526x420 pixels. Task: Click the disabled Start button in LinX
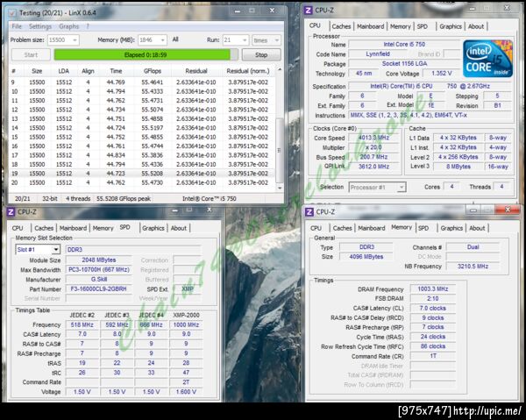tap(31, 54)
